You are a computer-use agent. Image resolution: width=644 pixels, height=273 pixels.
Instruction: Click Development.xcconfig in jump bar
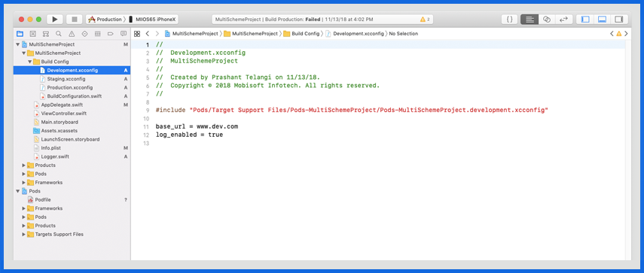click(x=355, y=34)
